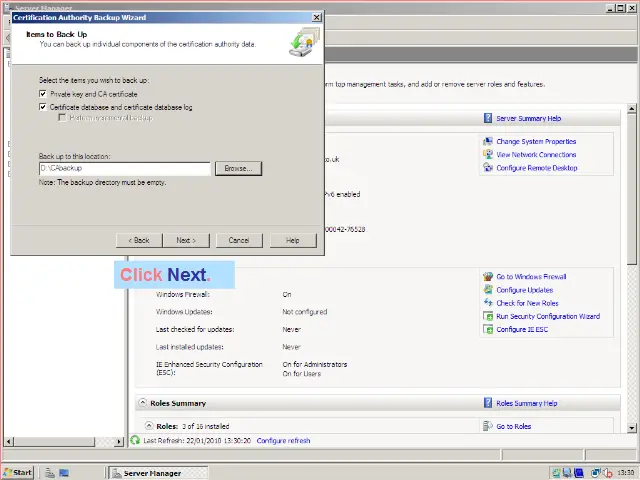Uncheck Private key and CA certificate
Screen dimensions: 640x480
[43, 94]
